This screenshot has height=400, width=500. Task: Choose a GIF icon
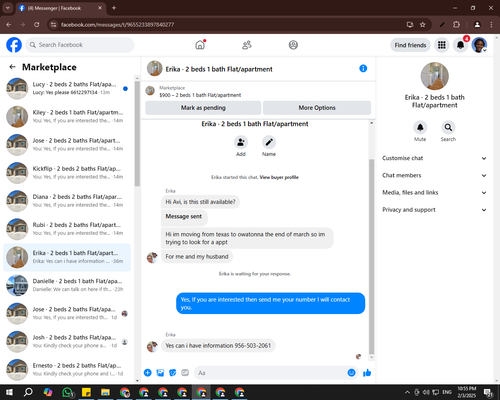[185, 373]
